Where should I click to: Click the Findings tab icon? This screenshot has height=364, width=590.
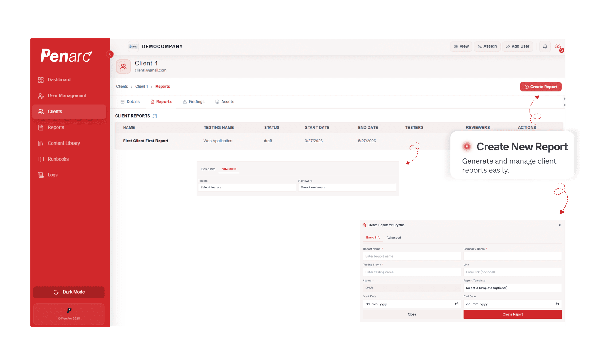tap(184, 102)
